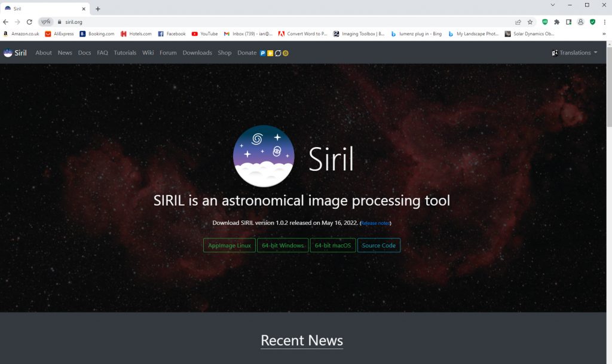
Task: Click the green checkmark shield extension
Action: tap(592, 22)
